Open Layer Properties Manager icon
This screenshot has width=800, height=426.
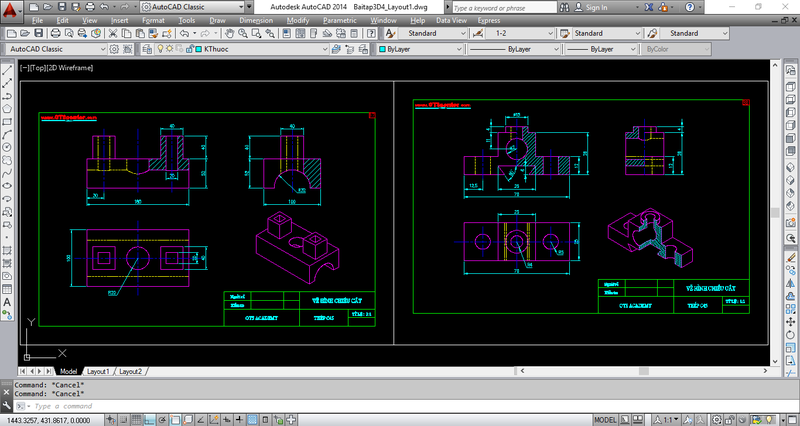click(x=147, y=49)
